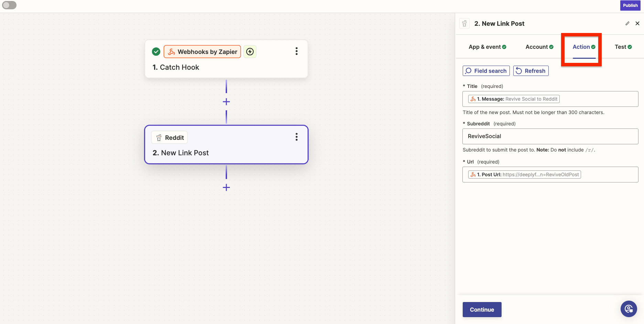
Task: Click the Reddit app badge in step 2
Action: (170, 138)
